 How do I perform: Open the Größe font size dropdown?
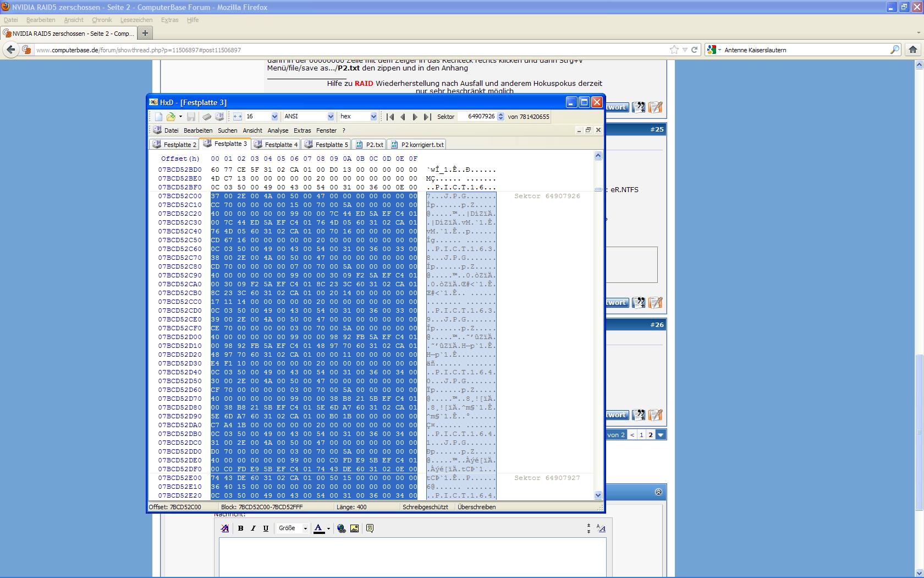point(292,528)
